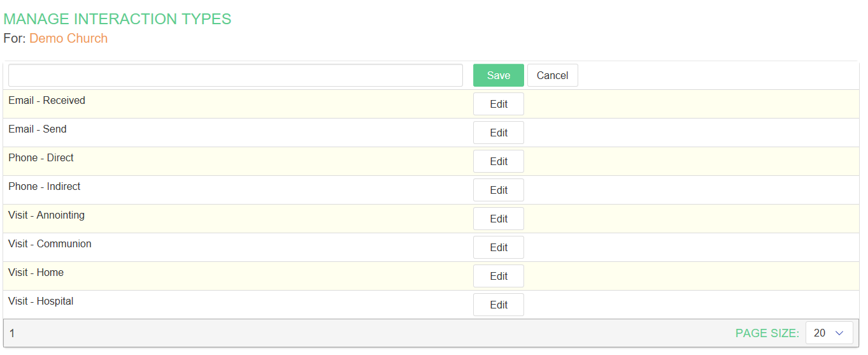Select the Visit - Hospital row text
The width and height of the screenshot is (868, 355).
[41, 301]
